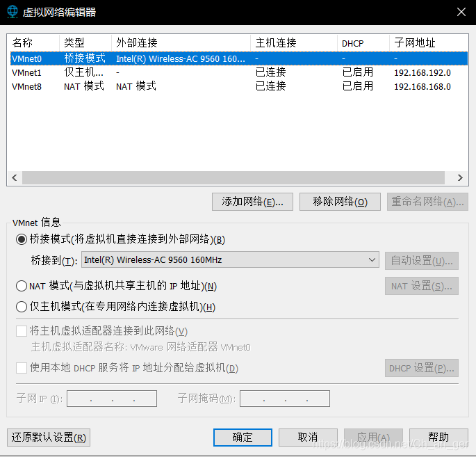Confirm with the 确定 button
The width and height of the screenshot is (476, 457).
pyautogui.click(x=243, y=438)
